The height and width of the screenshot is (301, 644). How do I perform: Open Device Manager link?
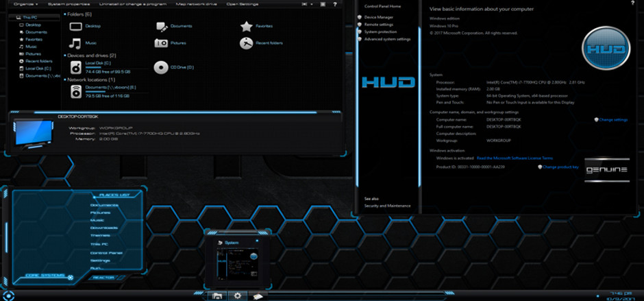(379, 17)
